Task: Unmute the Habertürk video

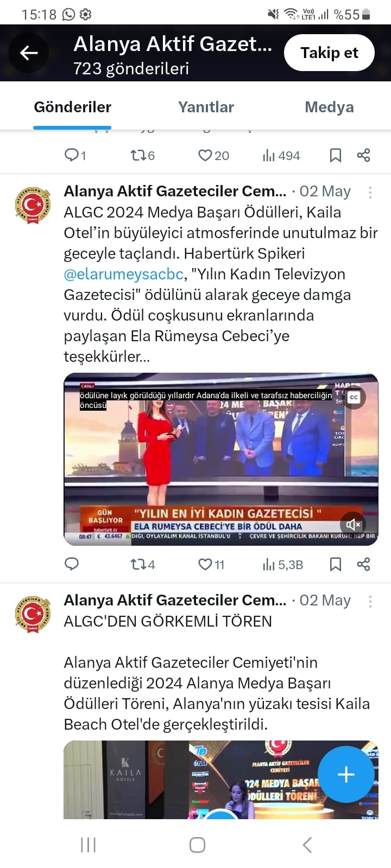Action: pos(353,525)
